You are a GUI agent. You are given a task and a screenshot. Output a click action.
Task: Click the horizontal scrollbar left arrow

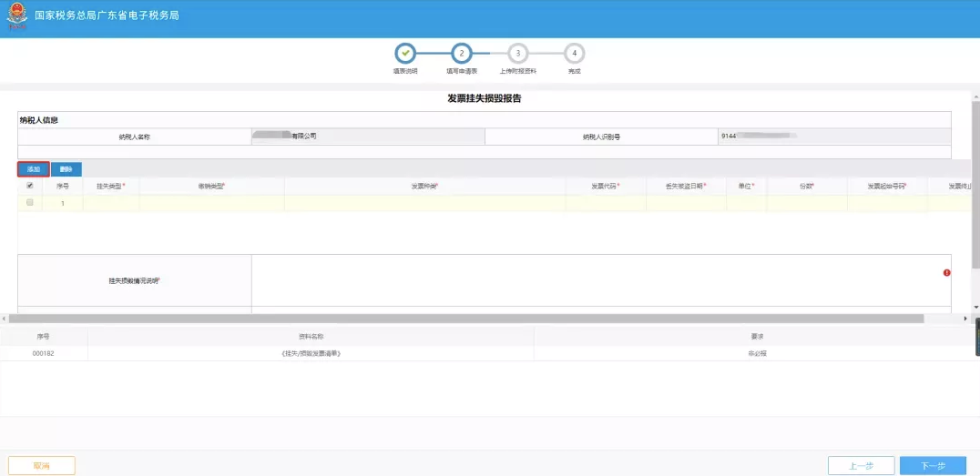5,319
